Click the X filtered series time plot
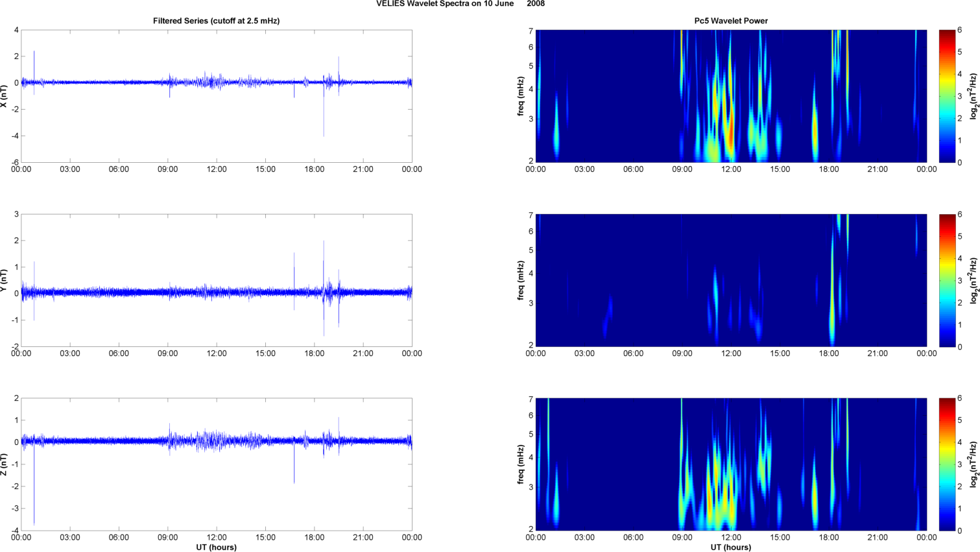 [217, 96]
